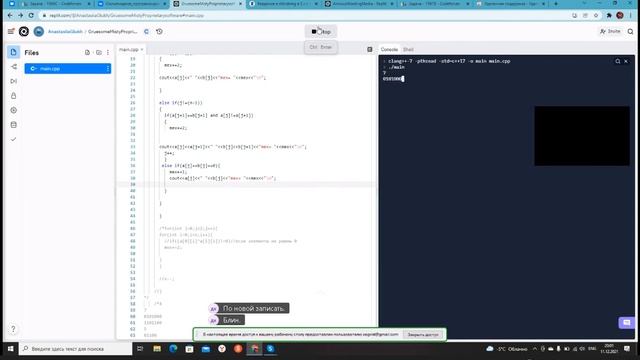Open the Debugger sidebar icon
Image resolution: width=640 pixels, height=360 pixels.
(x=13, y=81)
